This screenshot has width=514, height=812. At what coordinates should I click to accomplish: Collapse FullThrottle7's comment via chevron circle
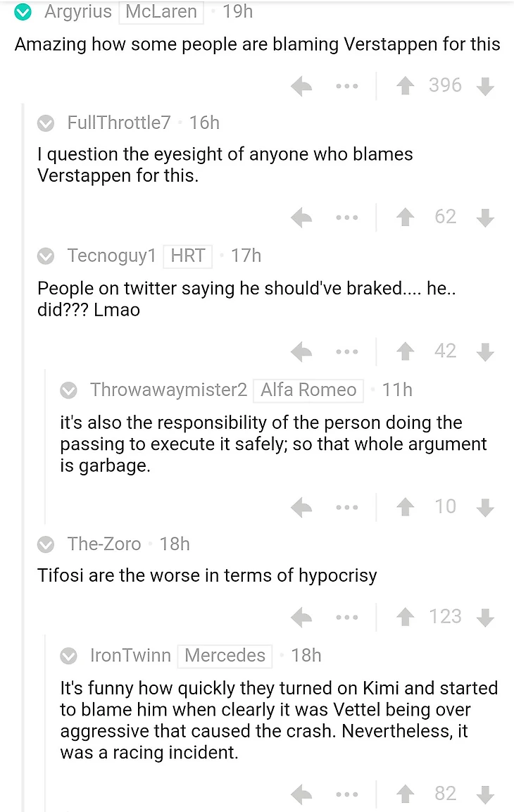46,124
